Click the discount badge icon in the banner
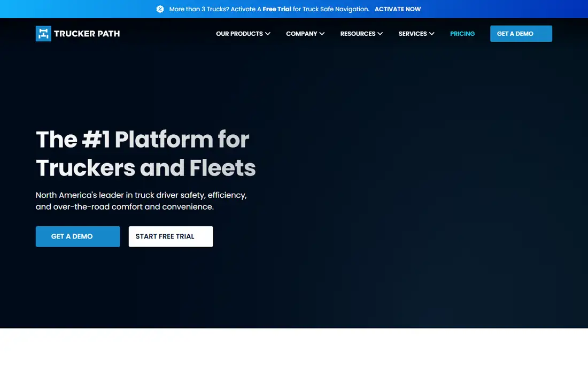 [160, 9]
